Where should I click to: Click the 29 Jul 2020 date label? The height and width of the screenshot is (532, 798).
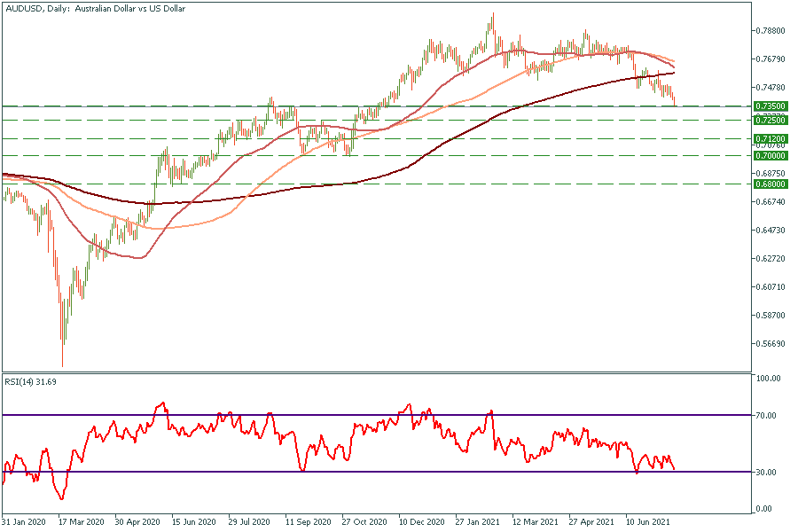[x=251, y=522]
